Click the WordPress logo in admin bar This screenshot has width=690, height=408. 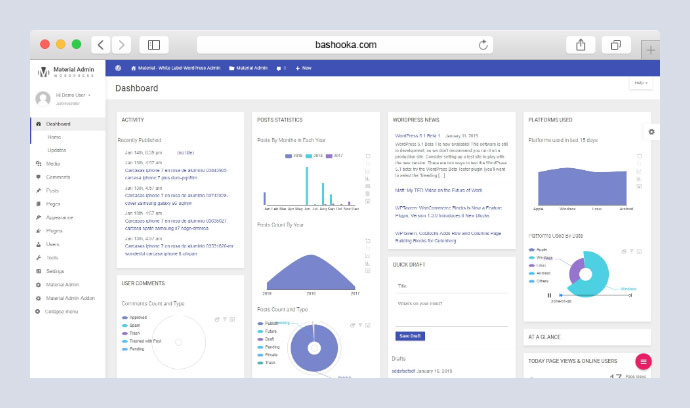pyautogui.click(x=118, y=68)
